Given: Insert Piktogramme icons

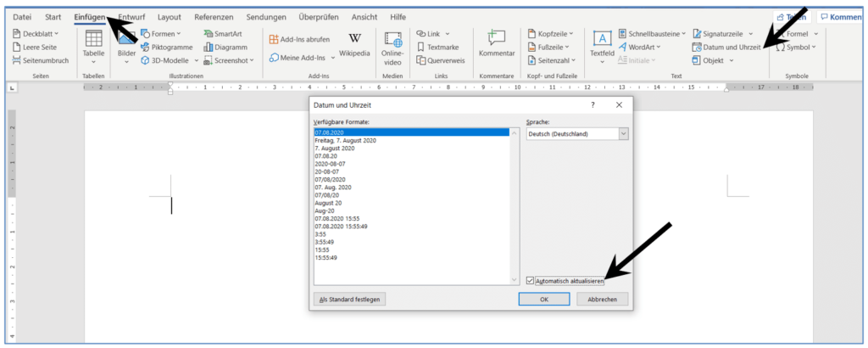Looking at the screenshot, I should (x=167, y=47).
